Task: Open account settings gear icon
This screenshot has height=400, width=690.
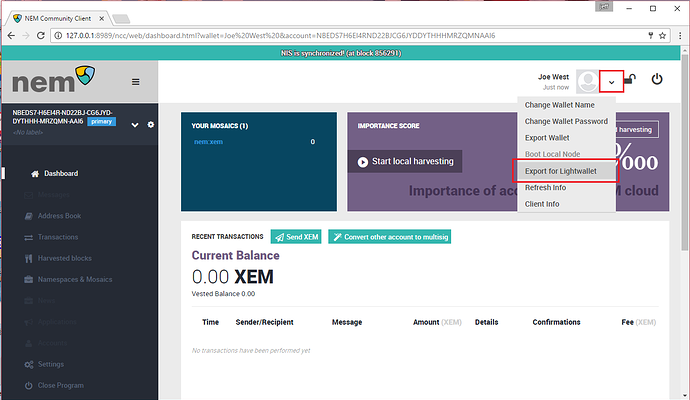Action: (151, 125)
